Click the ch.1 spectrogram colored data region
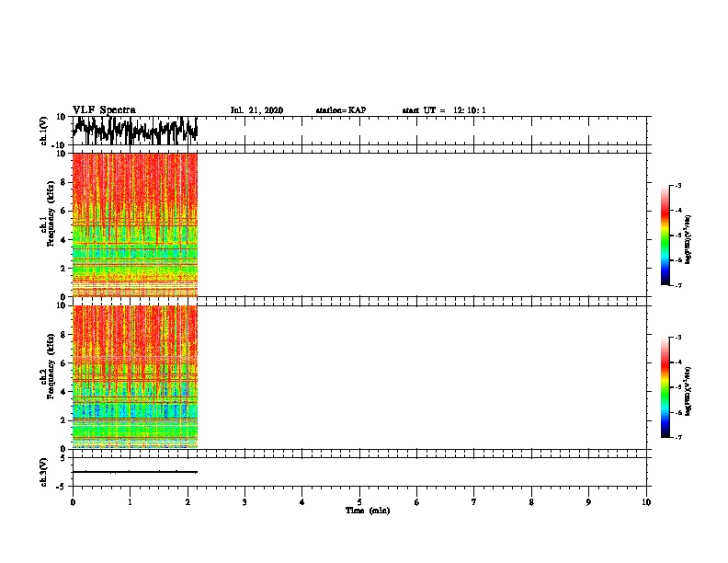 pos(135,224)
